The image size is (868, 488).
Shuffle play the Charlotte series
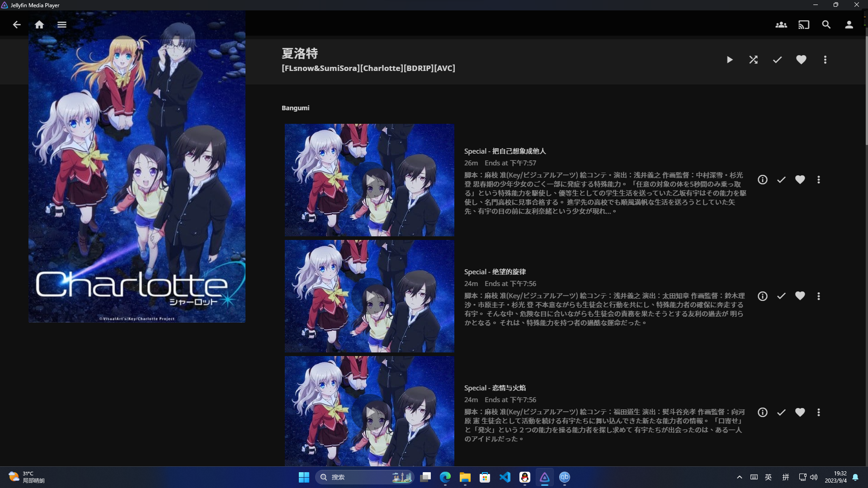point(754,59)
